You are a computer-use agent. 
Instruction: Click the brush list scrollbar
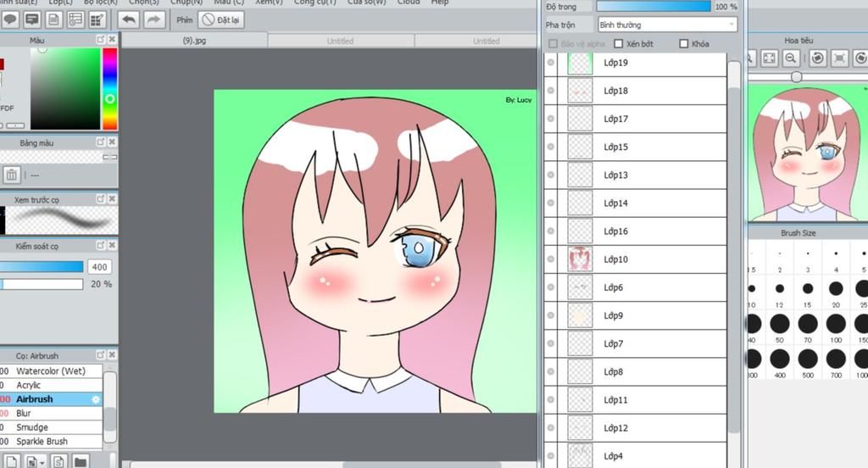tap(110, 406)
